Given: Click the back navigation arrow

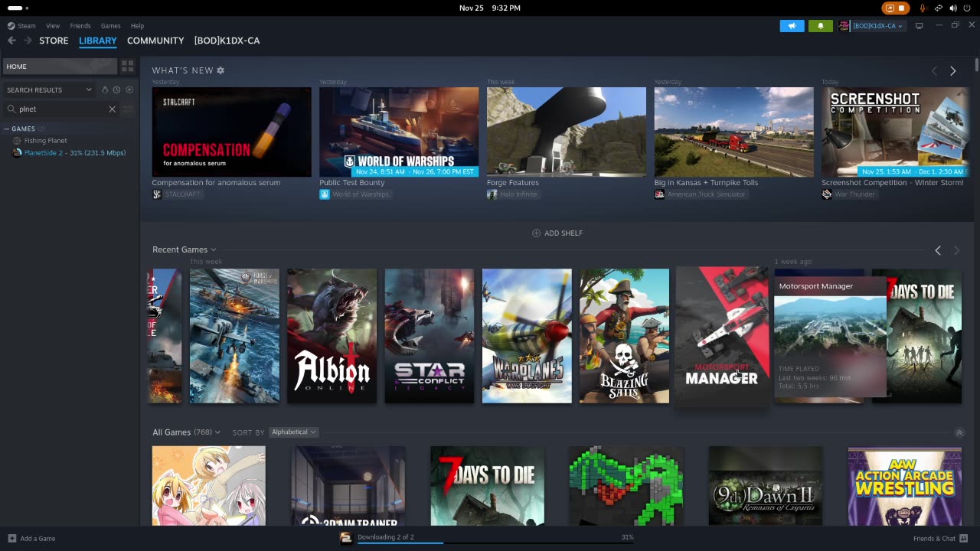Looking at the screenshot, I should pos(11,41).
